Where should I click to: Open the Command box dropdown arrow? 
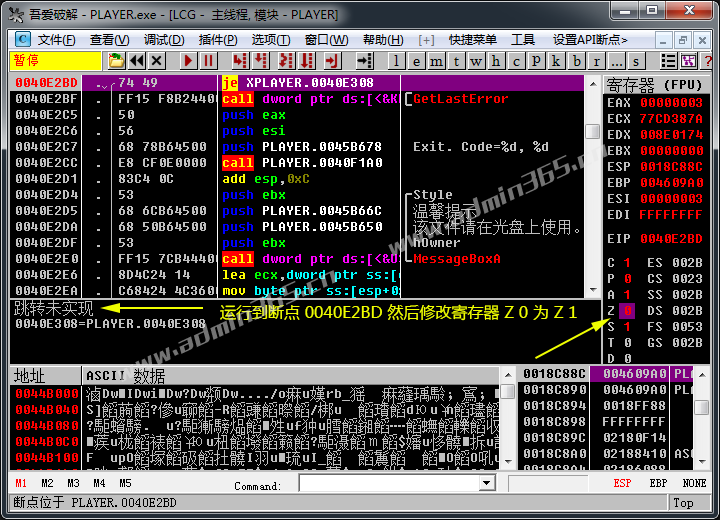pyautogui.click(x=487, y=483)
